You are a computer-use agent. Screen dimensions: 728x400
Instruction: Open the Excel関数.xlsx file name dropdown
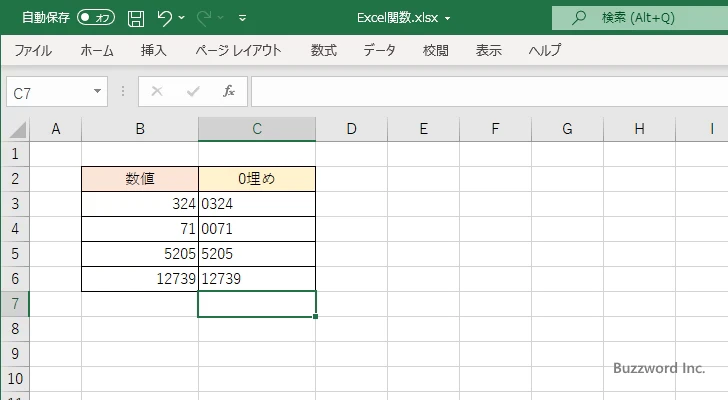click(x=448, y=18)
